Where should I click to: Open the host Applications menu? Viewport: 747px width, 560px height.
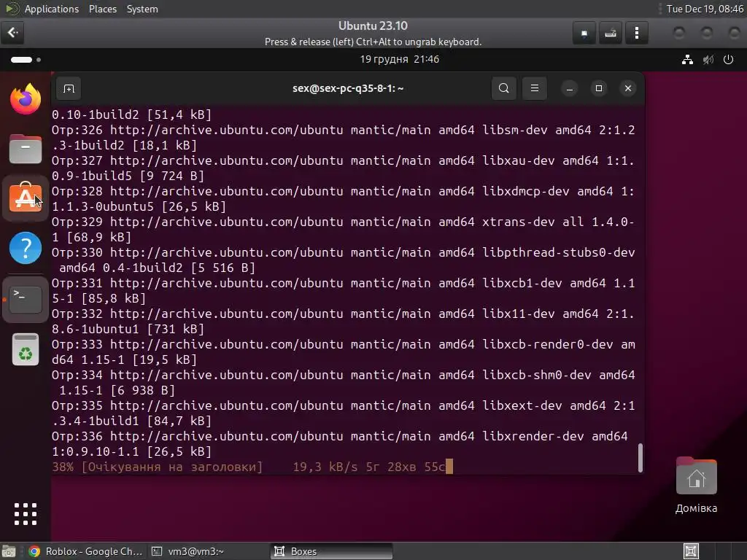pos(52,9)
